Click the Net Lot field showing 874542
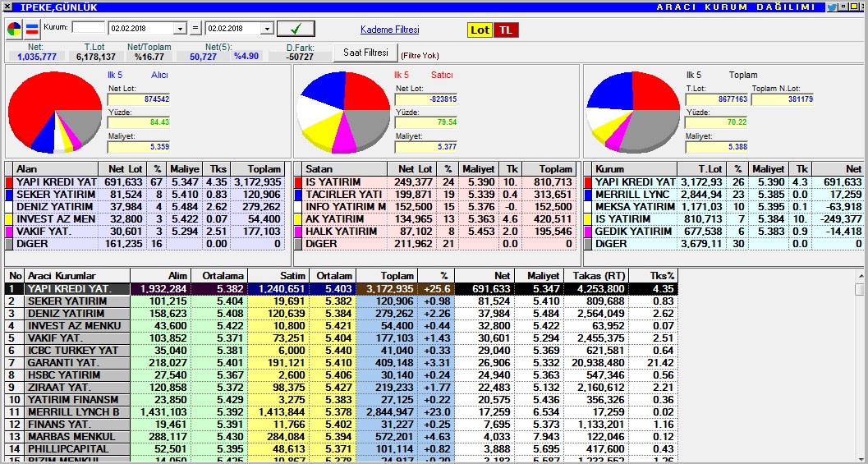Viewport: 868px width, 464px height. coord(139,99)
